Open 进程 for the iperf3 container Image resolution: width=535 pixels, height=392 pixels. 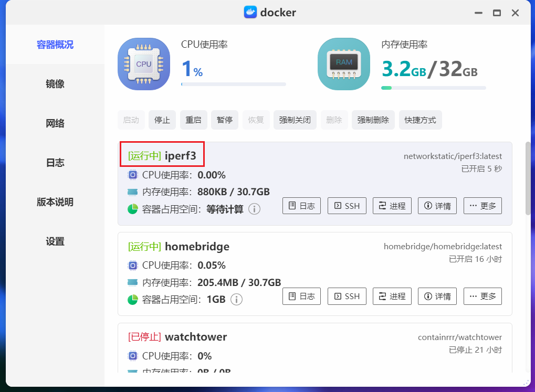392,206
